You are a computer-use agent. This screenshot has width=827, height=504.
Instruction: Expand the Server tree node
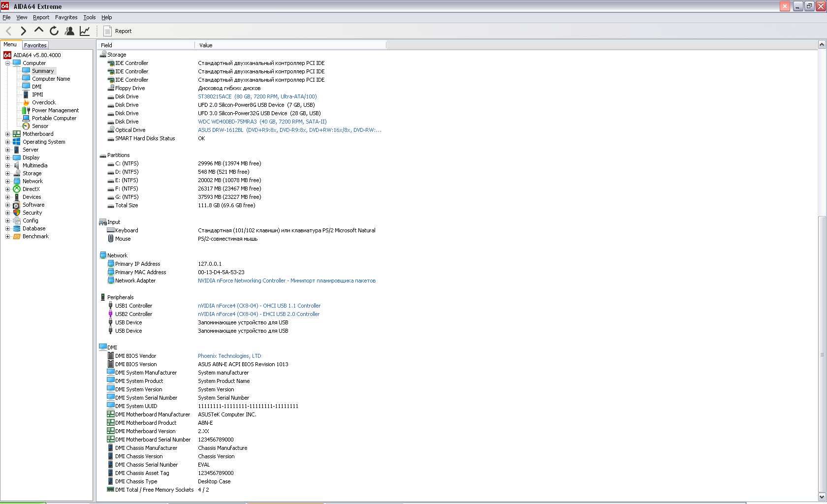pos(7,150)
